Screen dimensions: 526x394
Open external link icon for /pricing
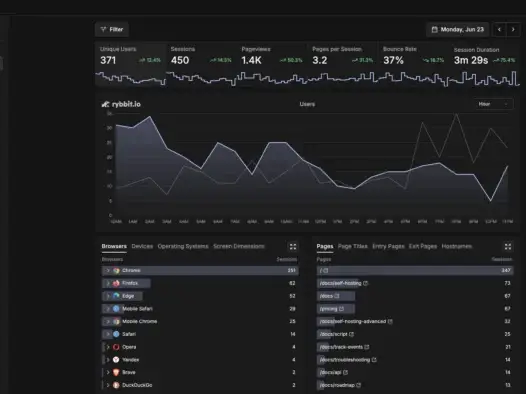341,309
